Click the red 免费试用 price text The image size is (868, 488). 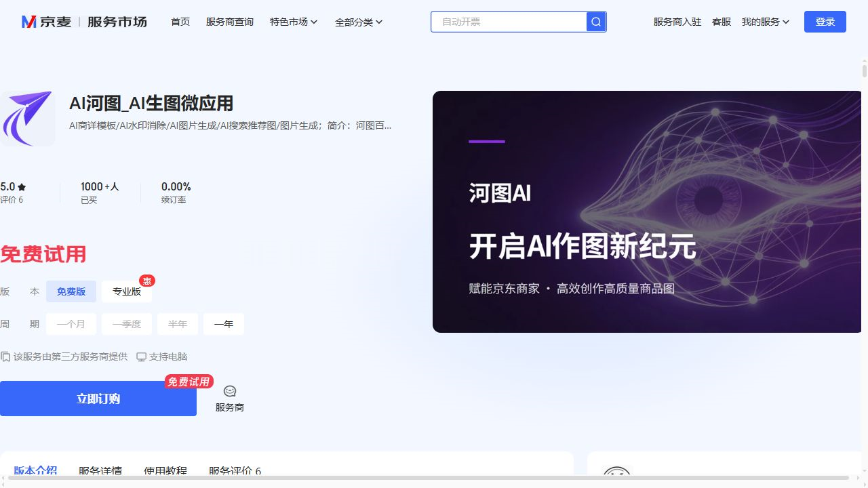pos(43,254)
